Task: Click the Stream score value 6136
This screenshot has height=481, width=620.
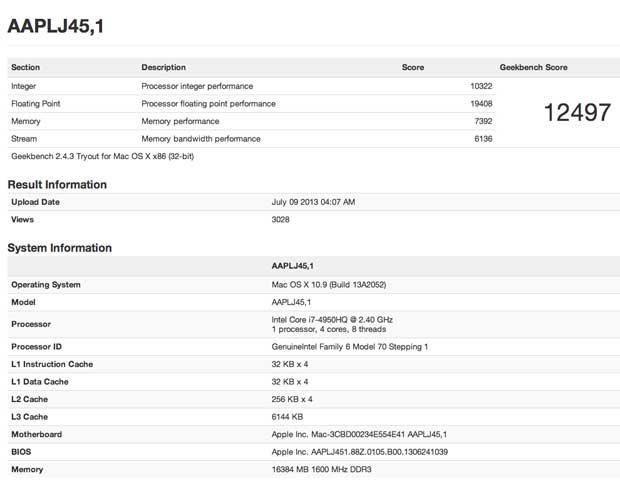Action: click(x=482, y=139)
